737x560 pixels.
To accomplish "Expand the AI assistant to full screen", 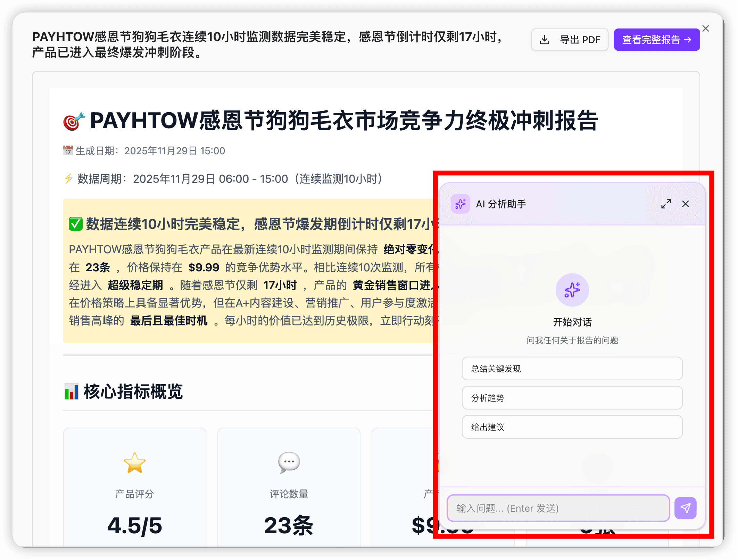I will click(666, 204).
